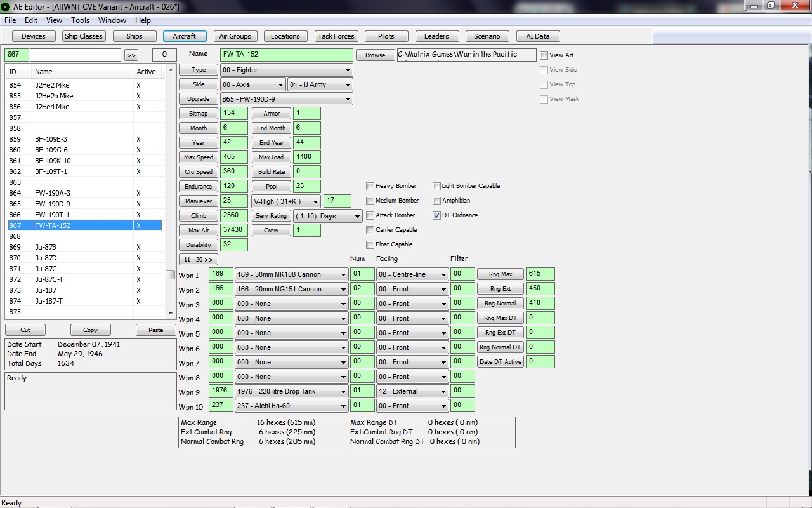Switch to the Air Groups section
The image size is (812, 508).
pos(235,36)
